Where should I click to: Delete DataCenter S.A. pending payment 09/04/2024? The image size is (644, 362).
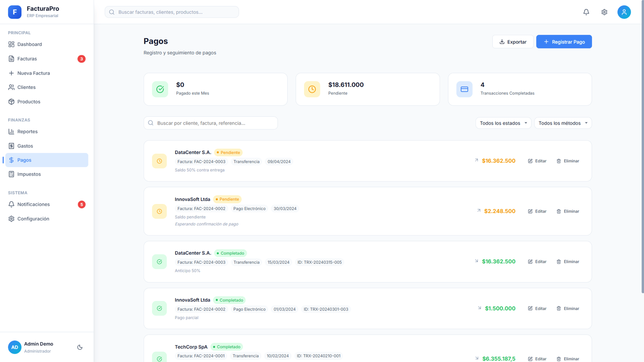coord(568,161)
